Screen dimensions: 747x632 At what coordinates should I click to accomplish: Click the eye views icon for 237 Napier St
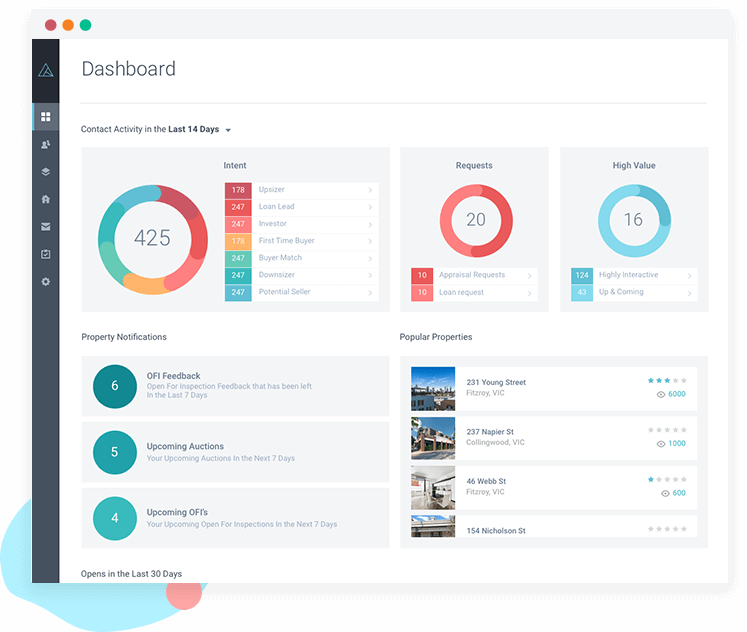[661, 444]
